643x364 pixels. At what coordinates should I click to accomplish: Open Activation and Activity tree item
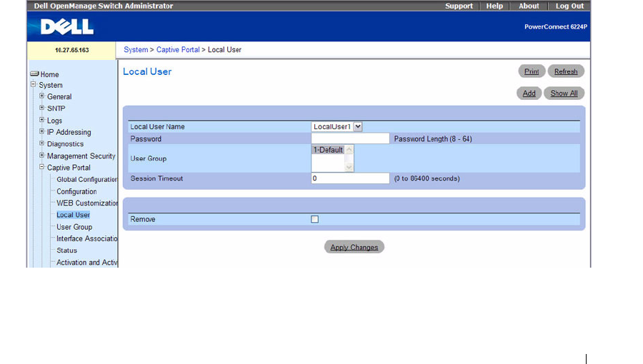click(87, 263)
